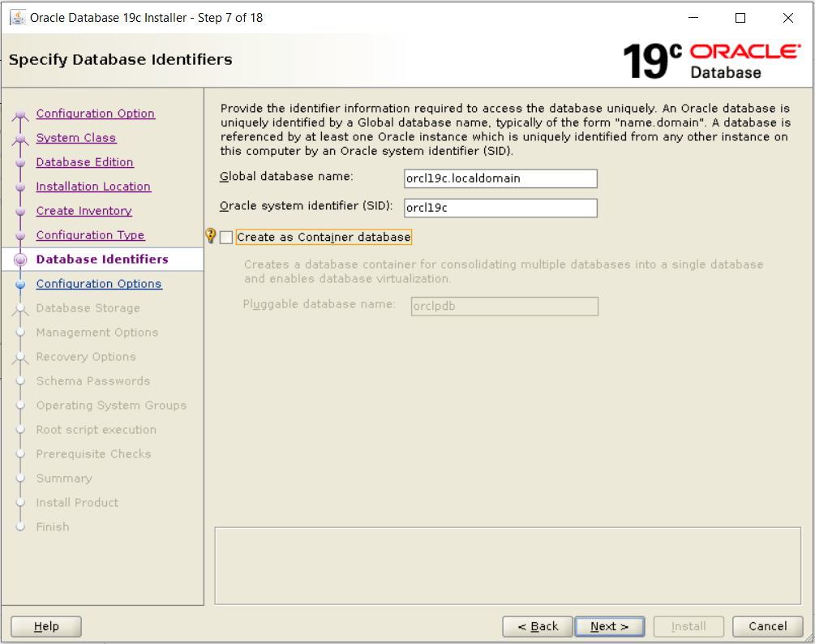Screen dimensions: 815x644
Task: Open the Configuration Options step link
Action: (99, 284)
